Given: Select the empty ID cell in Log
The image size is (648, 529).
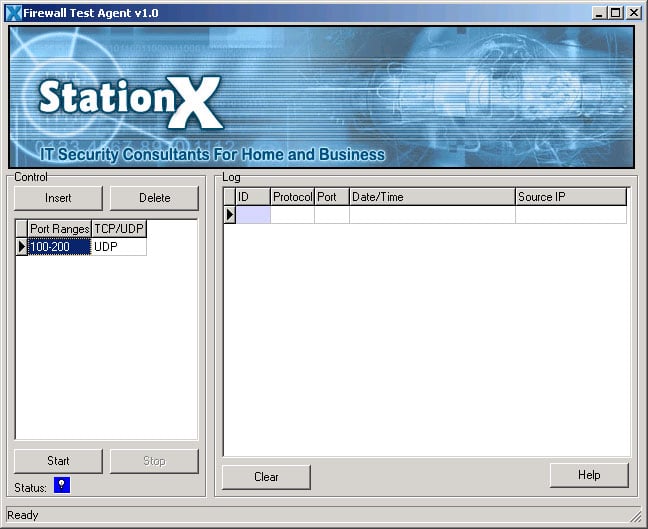Looking at the screenshot, I should pyautogui.click(x=253, y=215).
